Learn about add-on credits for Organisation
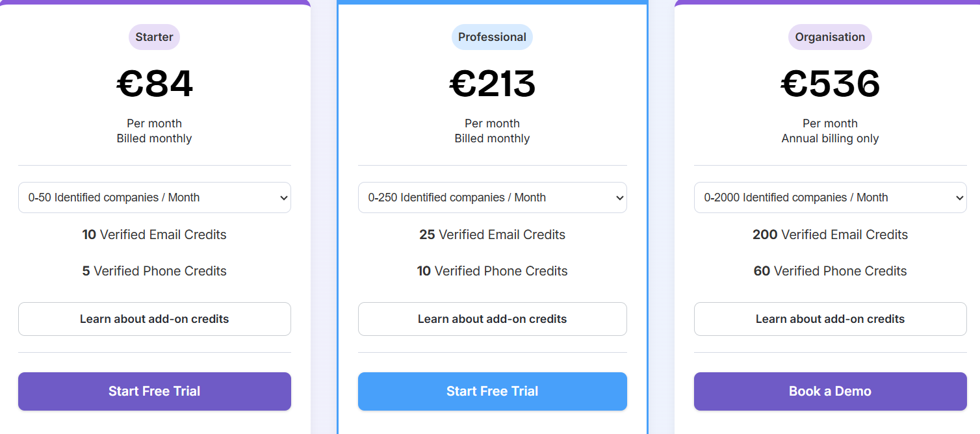This screenshot has height=434, width=980. 830,319
